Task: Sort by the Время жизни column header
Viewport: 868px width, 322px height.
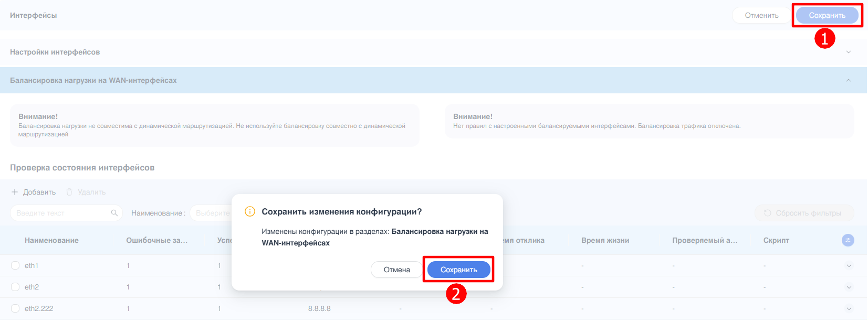Action: click(605, 240)
